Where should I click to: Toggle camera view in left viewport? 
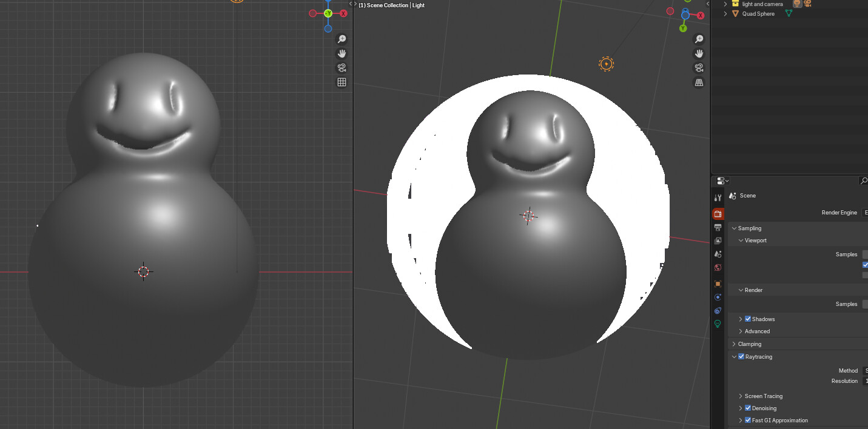(x=341, y=68)
